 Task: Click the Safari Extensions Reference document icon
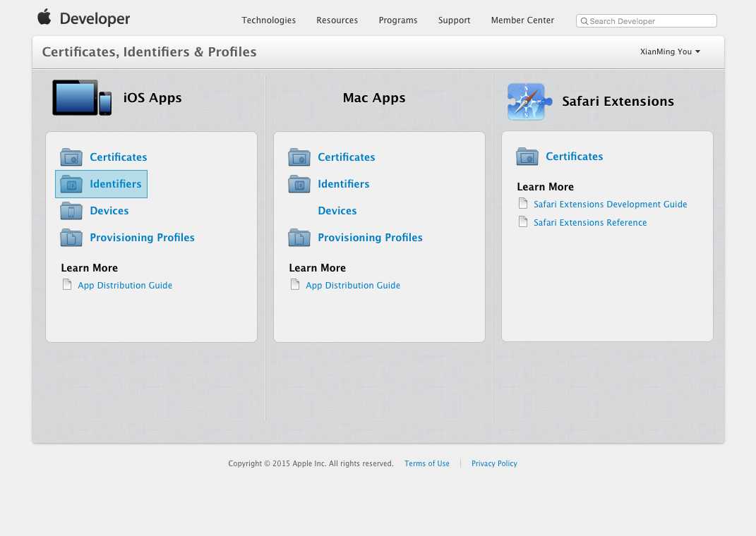(523, 221)
